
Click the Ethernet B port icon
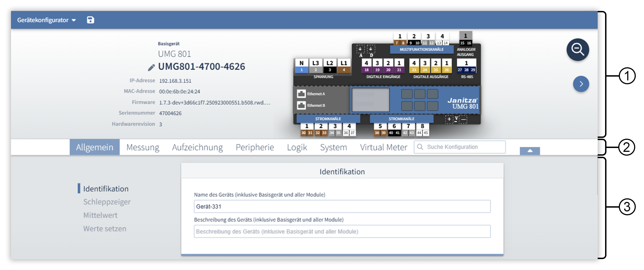click(x=301, y=105)
